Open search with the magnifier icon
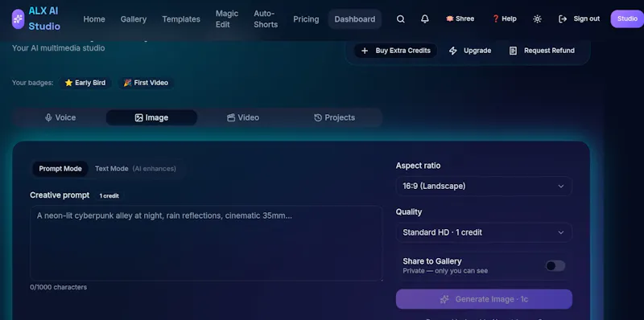 400,18
